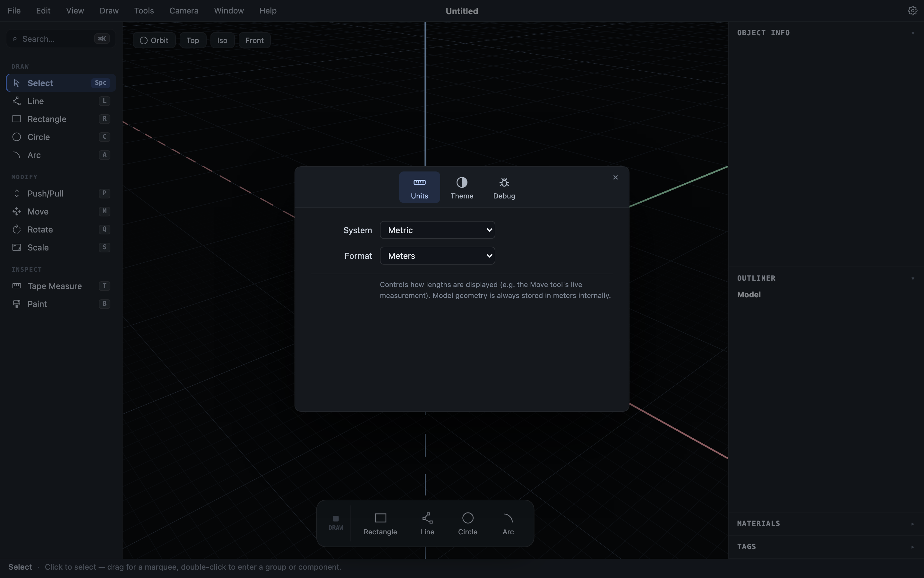Open the Tools menu
Screen dimensions: 924x578
click(x=144, y=11)
